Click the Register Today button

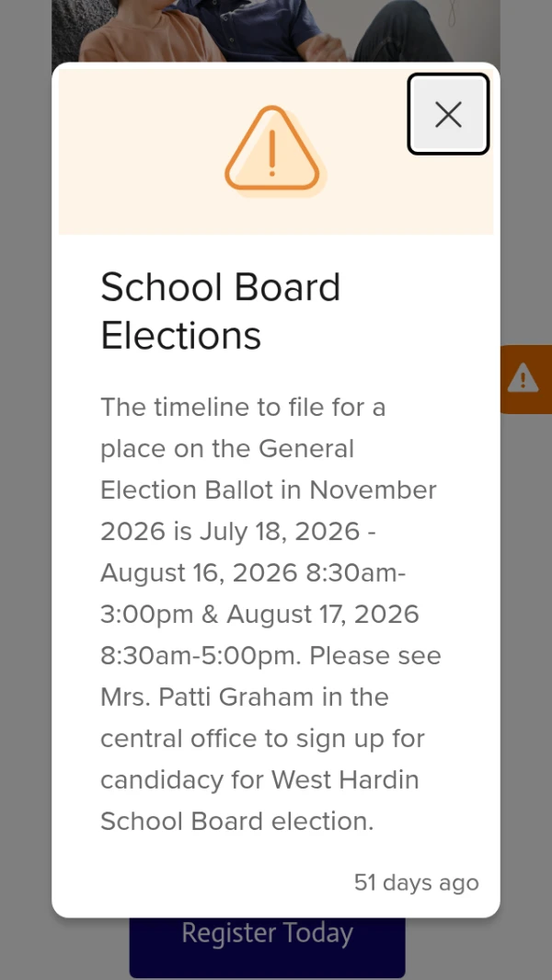click(x=267, y=946)
